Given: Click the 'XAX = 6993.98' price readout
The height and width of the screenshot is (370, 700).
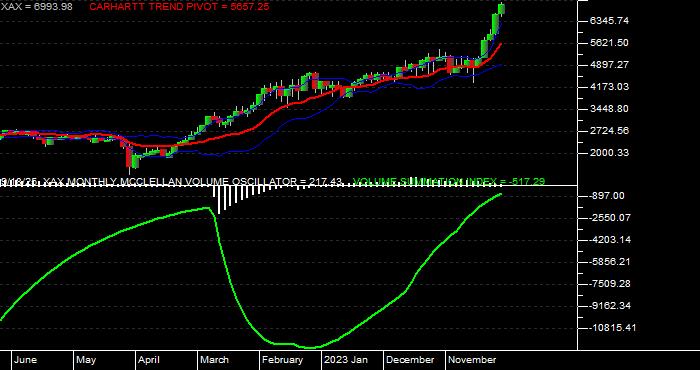Looking at the screenshot, I should 37,7.
